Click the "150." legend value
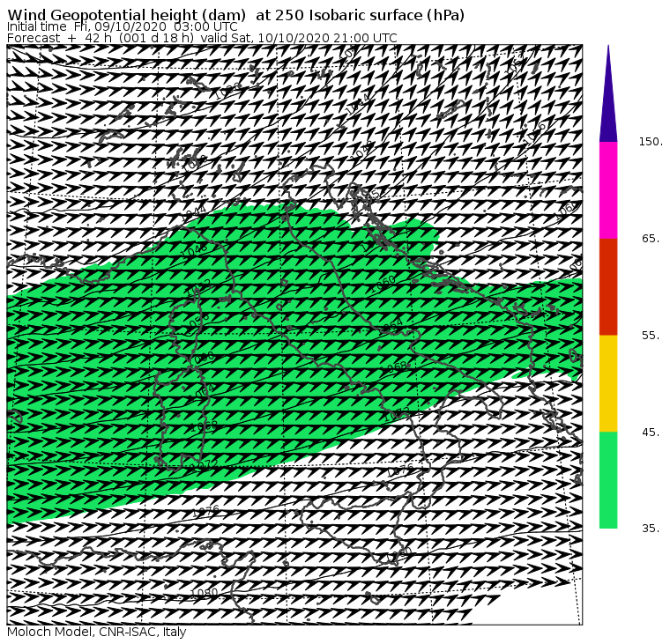 pyautogui.click(x=651, y=142)
